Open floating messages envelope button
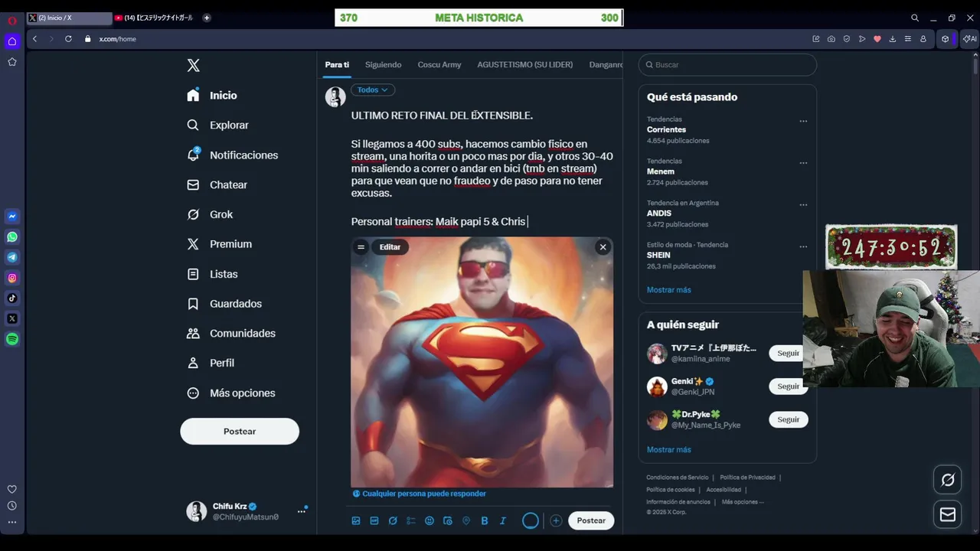This screenshot has height=551, width=980. pyautogui.click(x=948, y=515)
